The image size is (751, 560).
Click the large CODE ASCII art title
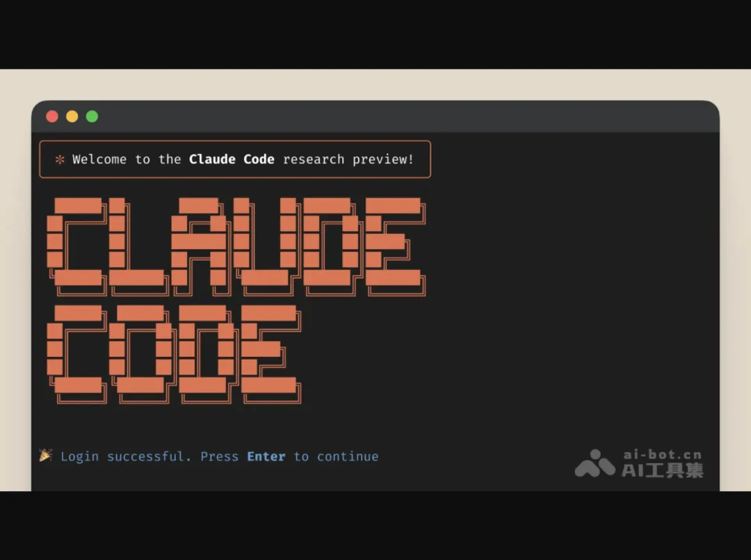[x=174, y=355]
